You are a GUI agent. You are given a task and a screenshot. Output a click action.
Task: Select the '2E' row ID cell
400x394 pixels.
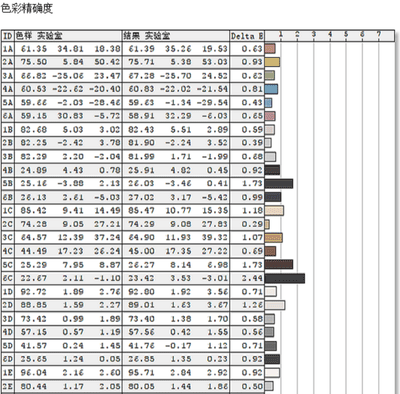point(8,386)
